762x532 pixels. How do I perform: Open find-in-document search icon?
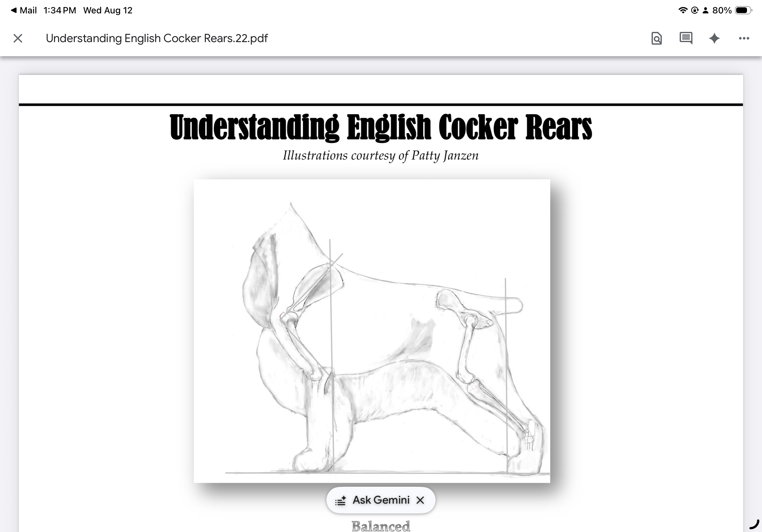pyautogui.click(x=656, y=39)
